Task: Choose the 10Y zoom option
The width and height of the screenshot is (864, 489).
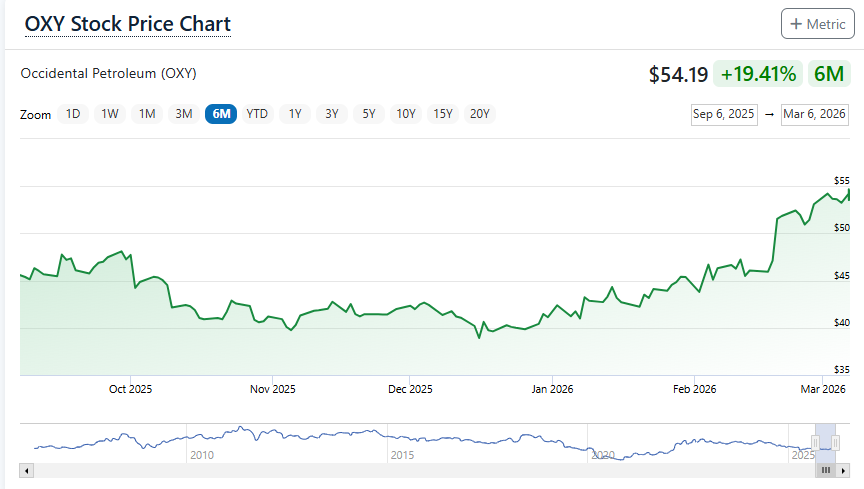Action: (x=406, y=114)
